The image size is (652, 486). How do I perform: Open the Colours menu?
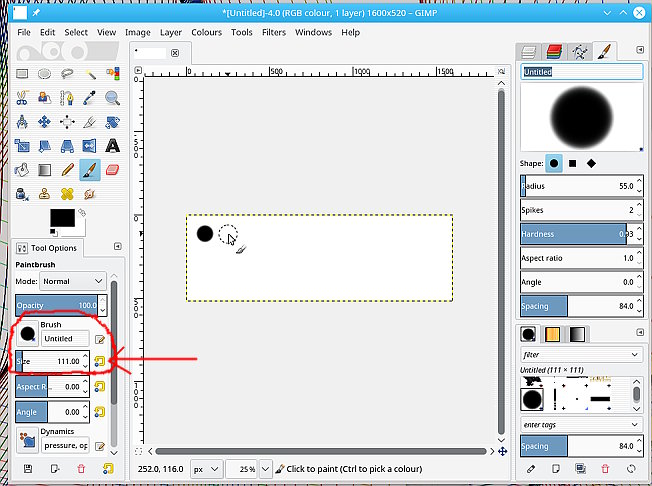206,32
